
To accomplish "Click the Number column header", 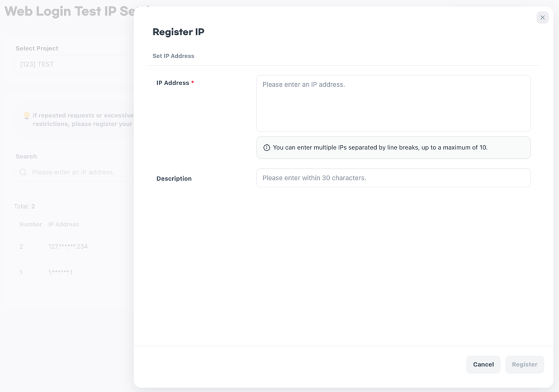I will tap(31, 224).
